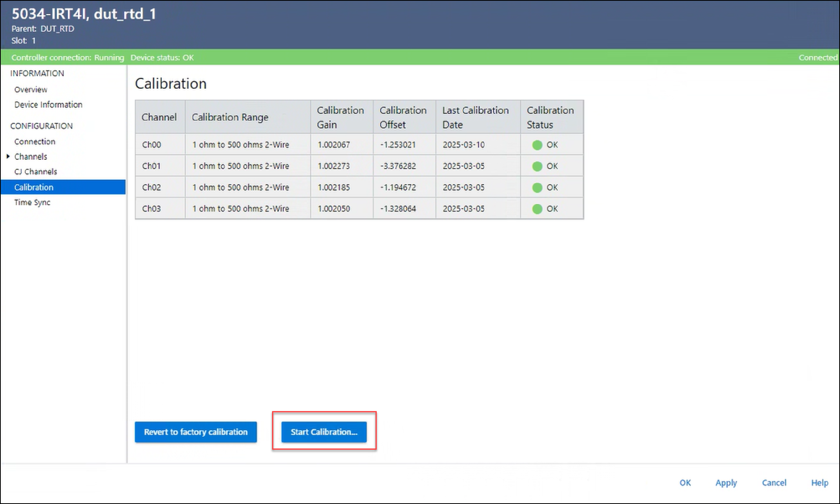Cancel the dialog changes
The width and height of the screenshot is (840, 504).
click(774, 483)
